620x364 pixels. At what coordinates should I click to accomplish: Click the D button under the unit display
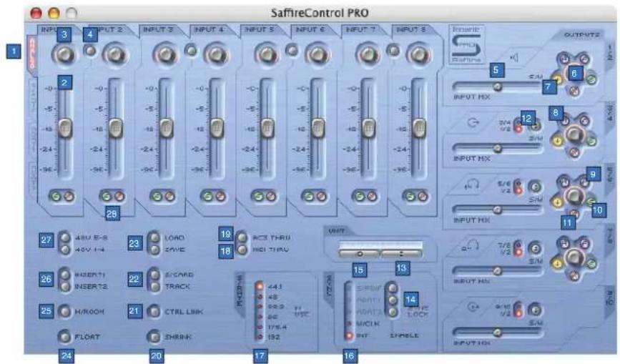coord(359,254)
